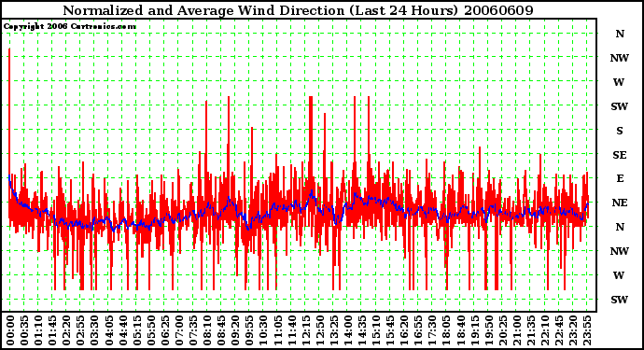
Task: Click the 06:25 time label
Action: tap(164, 330)
